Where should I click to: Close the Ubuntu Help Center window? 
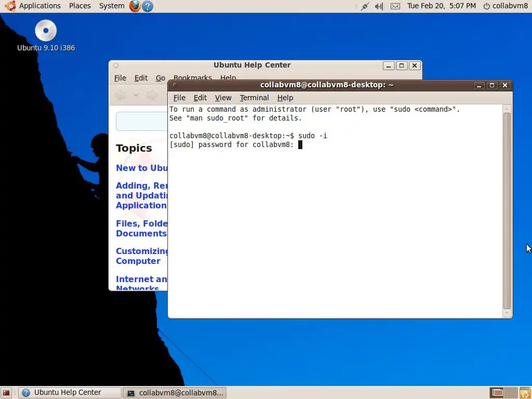pos(414,65)
